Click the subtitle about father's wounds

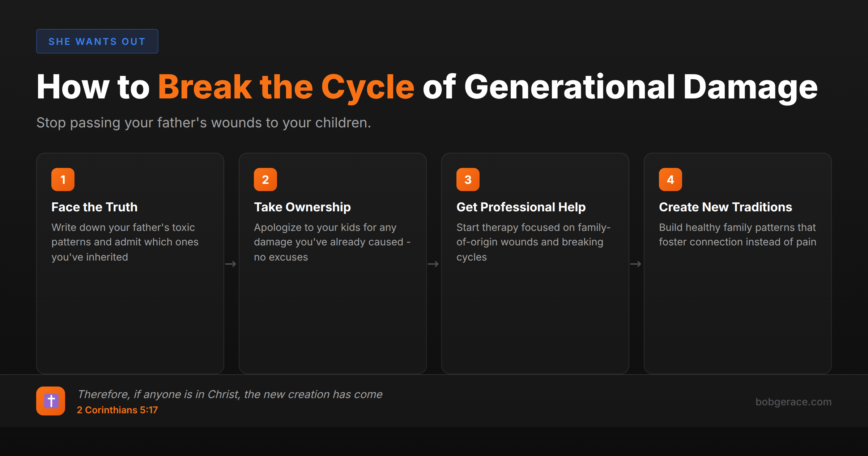coord(204,123)
